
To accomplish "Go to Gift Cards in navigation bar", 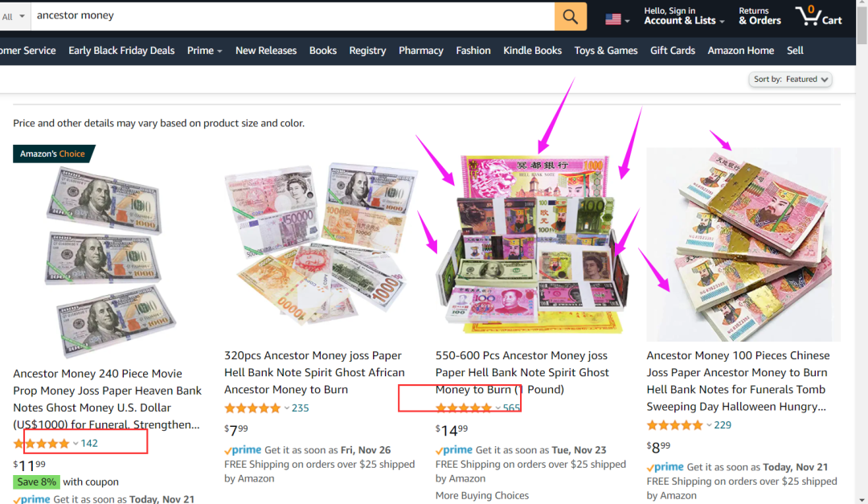I will [673, 51].
